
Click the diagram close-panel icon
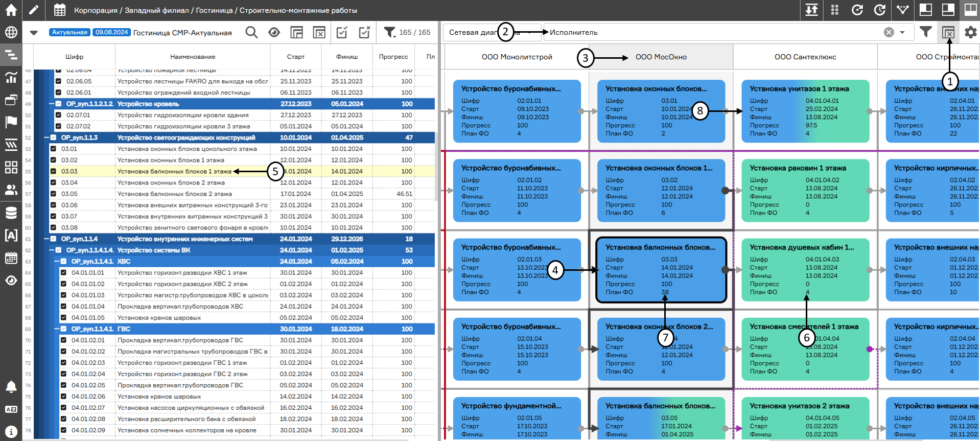(x=948, y=32)
